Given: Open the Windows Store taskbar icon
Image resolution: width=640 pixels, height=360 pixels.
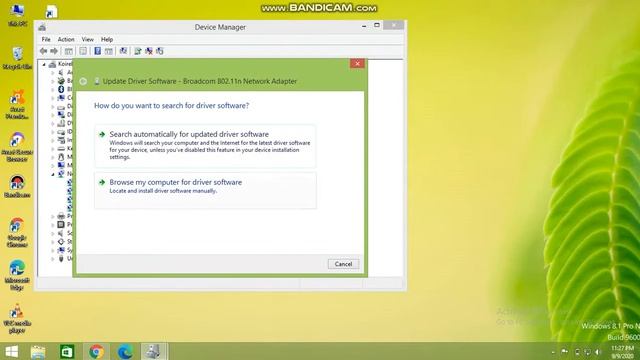Looking at the screenshot, I should [67, 351].
